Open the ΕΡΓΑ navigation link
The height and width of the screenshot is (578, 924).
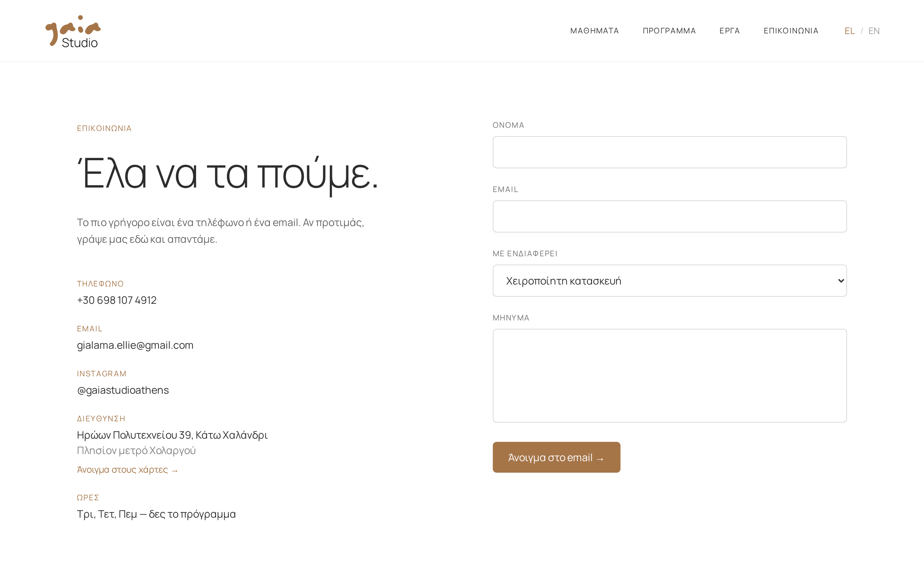[x=730, y=31]
